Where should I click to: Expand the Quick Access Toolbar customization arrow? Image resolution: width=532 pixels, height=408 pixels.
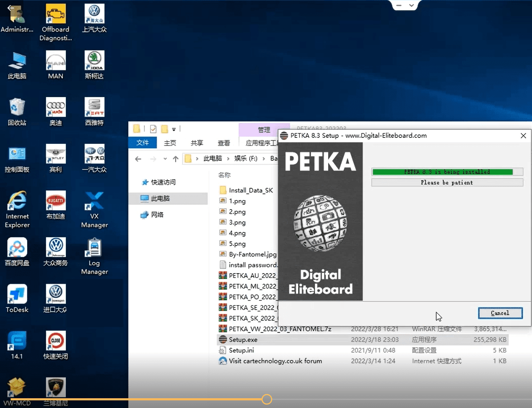click(x=174, y=129)
